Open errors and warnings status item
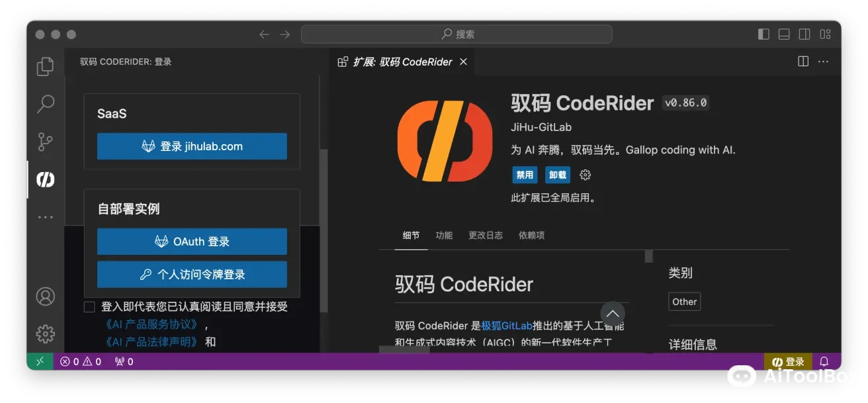 tap(81, 361)
